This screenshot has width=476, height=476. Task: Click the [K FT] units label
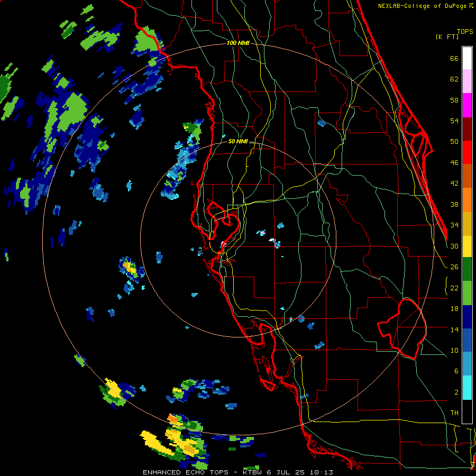[447, 37]
